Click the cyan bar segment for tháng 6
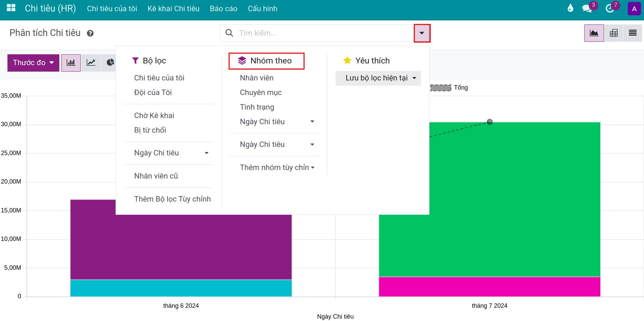Viewport: 644px width, 321px height. coord(181,288)
